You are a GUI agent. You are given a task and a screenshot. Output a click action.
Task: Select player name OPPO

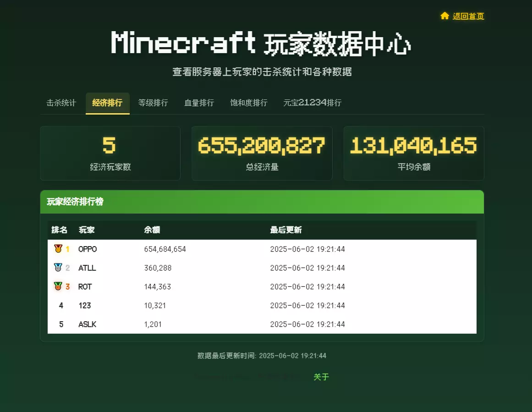pyautogui.click(x=88, y=249)
